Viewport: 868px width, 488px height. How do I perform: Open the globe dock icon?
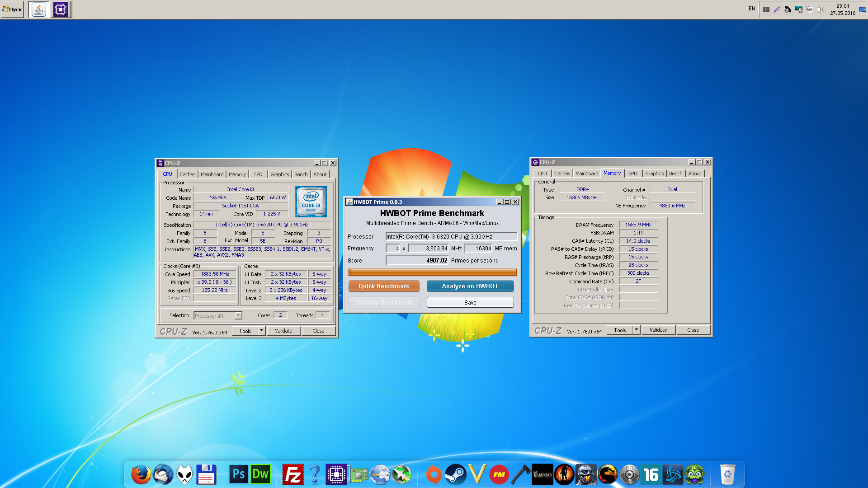[x=380, y=475]
